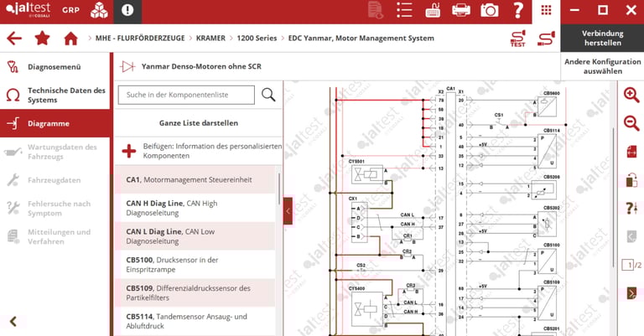The height and width of the screenshot is (336, 644).
Task: Click Beifügen: Information des personalisierten Komponenten
Action: [199, 151]
